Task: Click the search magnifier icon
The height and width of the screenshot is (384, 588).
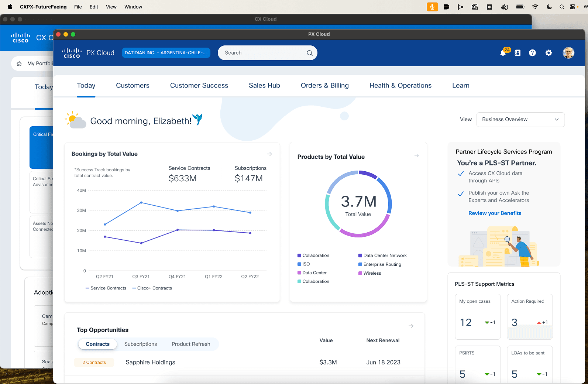Action: (x=309, y=53)
